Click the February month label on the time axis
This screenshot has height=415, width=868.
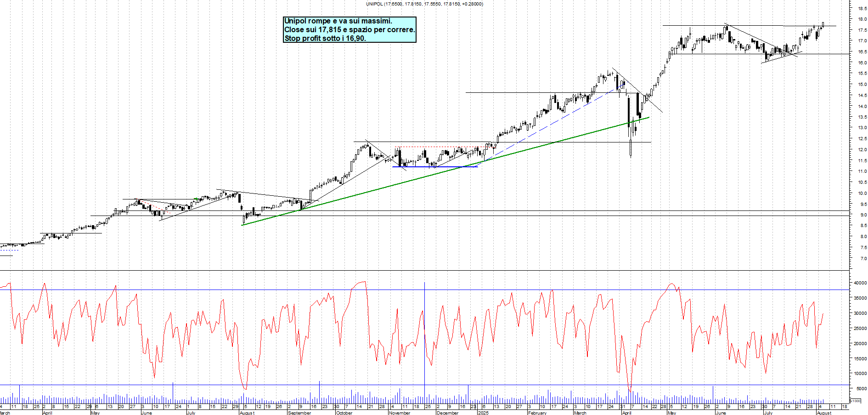[537, 413]
